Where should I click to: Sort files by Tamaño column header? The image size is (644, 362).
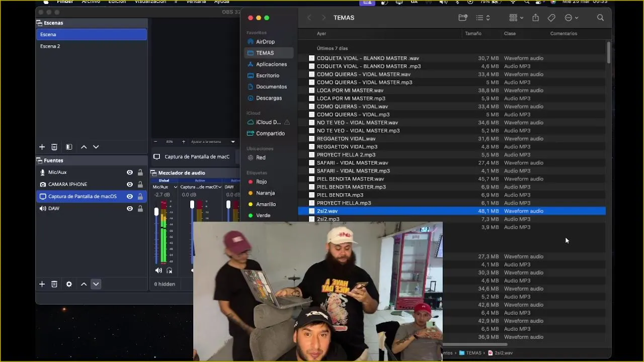(473, 34)
